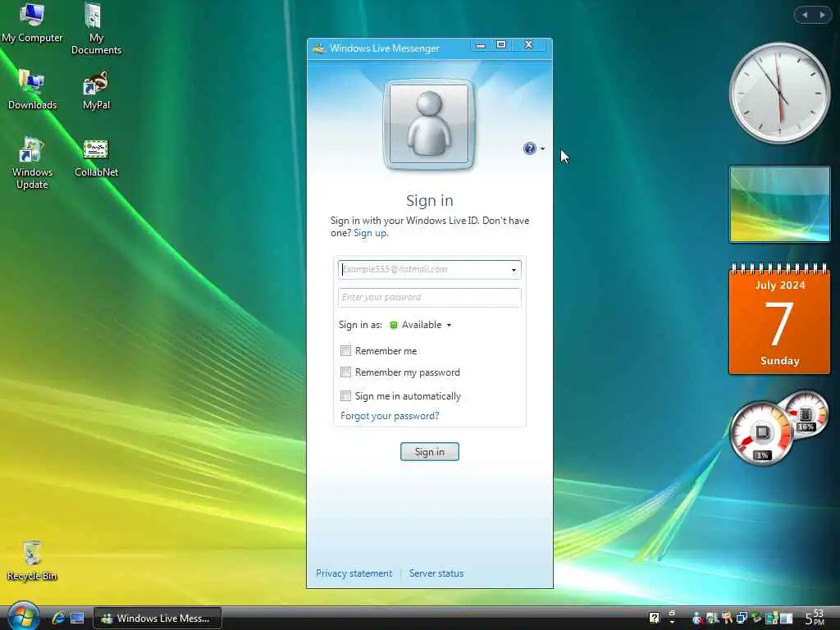This screenshot has width=840, height=630.
Task: Open the Privacy statement link
Action: [354, 573]
